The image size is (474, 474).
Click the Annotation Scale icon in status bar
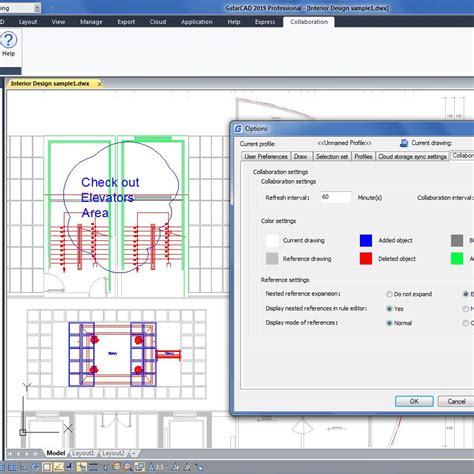[x=151, y=467]
